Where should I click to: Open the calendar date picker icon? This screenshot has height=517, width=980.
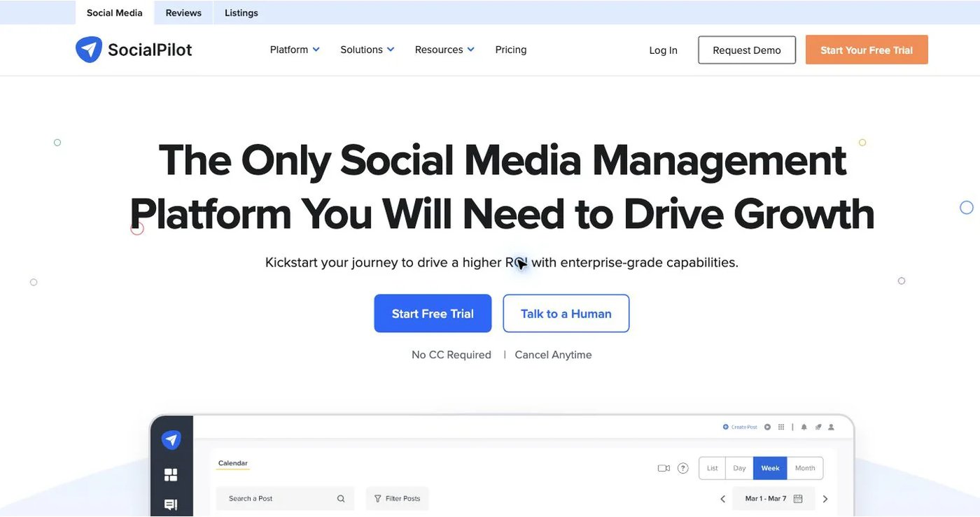pyautogui.click(x=798, y=499)
